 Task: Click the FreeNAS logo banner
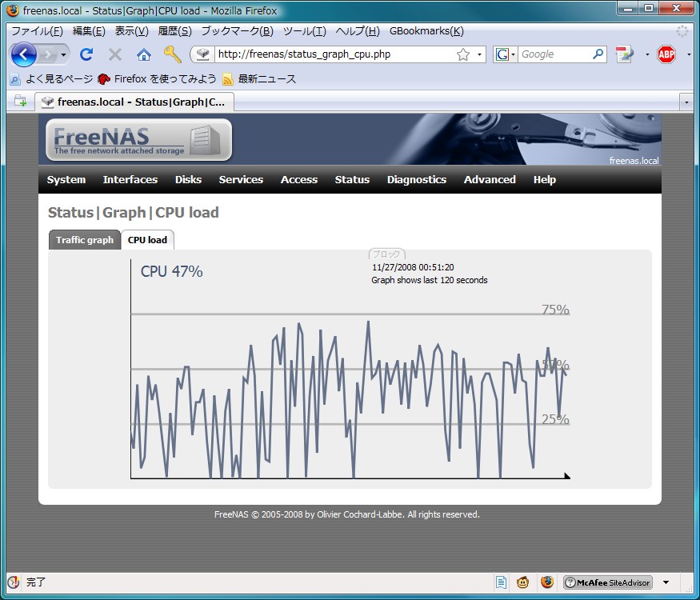[x=138, y=139]
